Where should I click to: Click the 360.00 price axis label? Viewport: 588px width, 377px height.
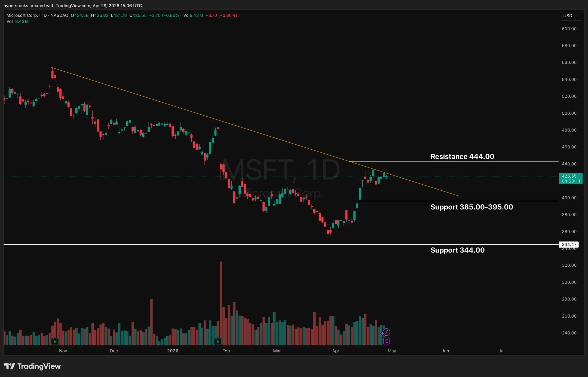pyautogui.click(x=569, y=231)
